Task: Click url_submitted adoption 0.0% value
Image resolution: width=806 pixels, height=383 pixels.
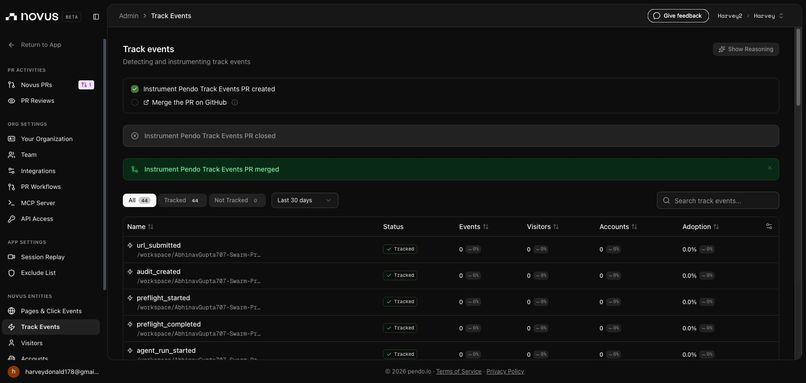Action: 689,249
